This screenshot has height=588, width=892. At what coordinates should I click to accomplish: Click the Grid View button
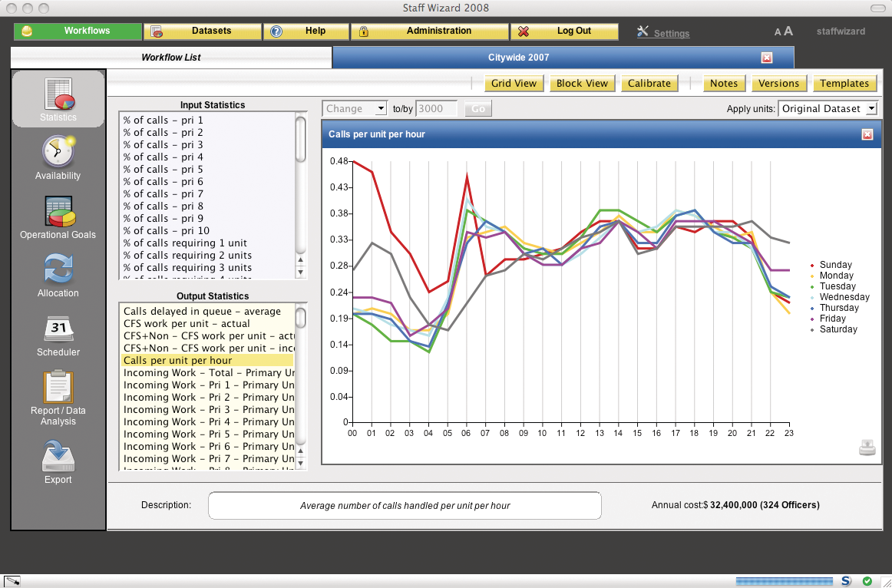point(514,84)
